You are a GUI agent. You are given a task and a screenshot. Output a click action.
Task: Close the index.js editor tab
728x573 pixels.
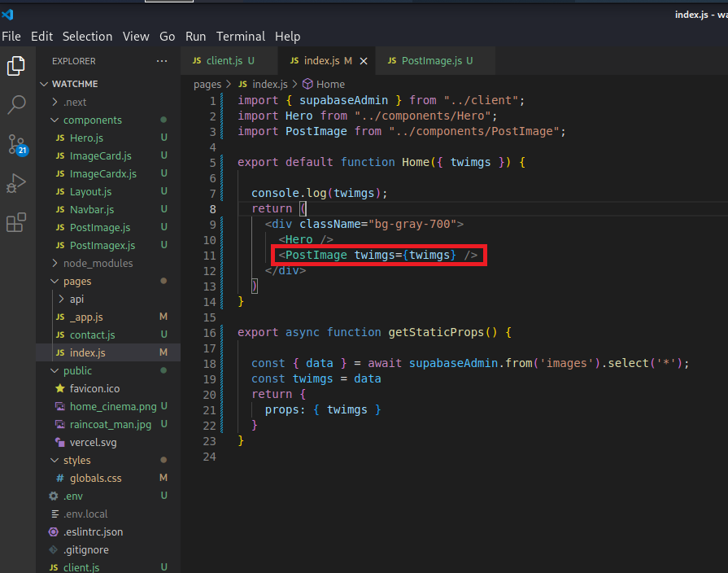tap(364, 61)
